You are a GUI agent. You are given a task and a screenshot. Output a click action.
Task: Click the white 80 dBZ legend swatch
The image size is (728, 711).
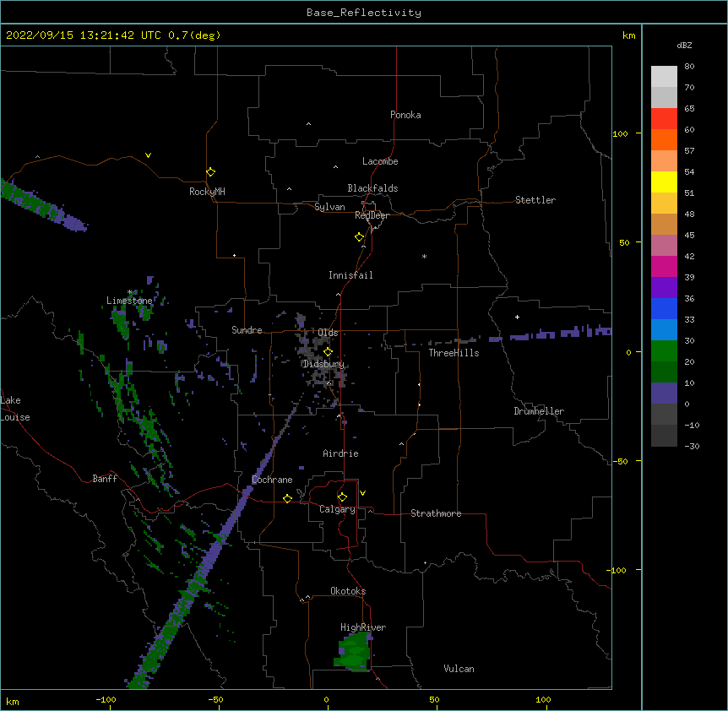(664, 76)
